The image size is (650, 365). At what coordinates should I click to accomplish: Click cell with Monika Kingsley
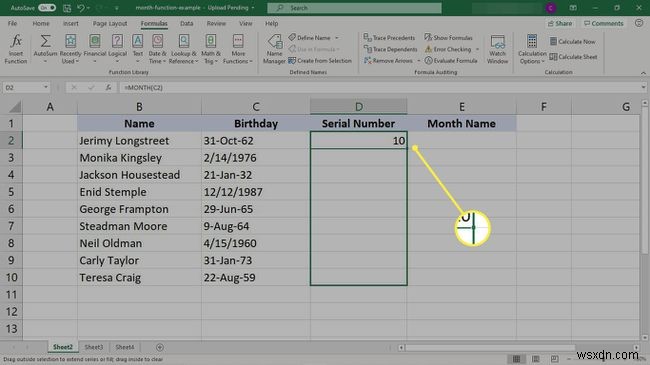tap(139, 158)
